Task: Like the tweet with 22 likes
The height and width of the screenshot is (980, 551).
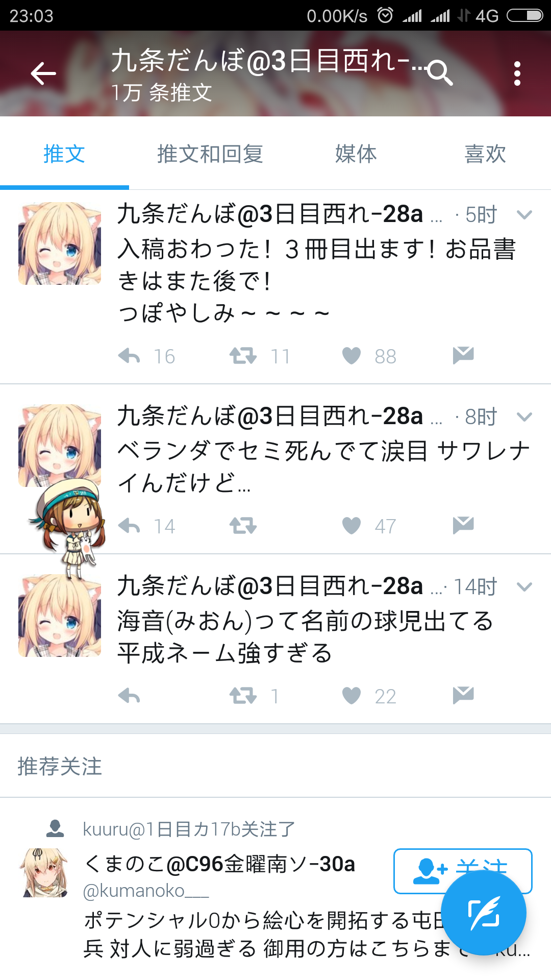Action: tap(352, 696)
